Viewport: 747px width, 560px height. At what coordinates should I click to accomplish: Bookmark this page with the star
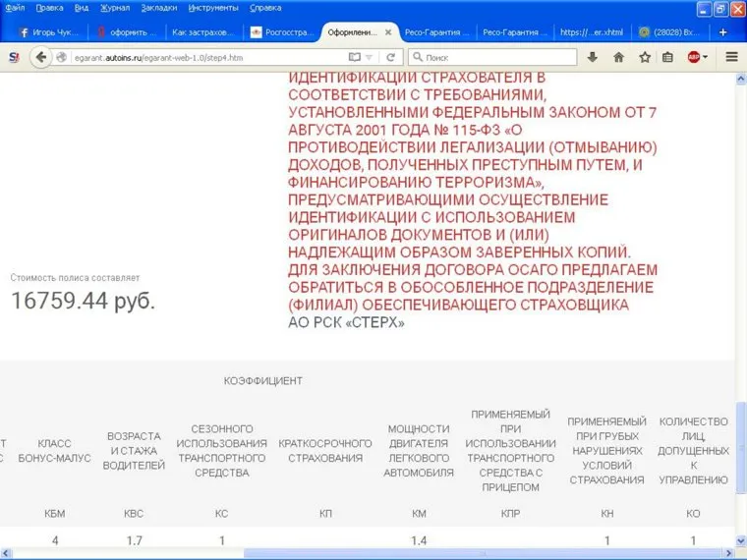(x=644, y=57)
